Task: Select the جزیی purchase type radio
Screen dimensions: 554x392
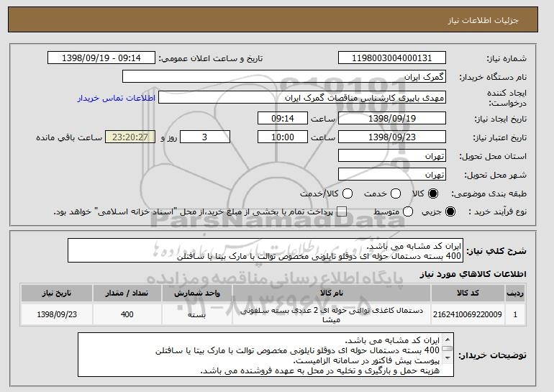Action: (x=450, y=211)
